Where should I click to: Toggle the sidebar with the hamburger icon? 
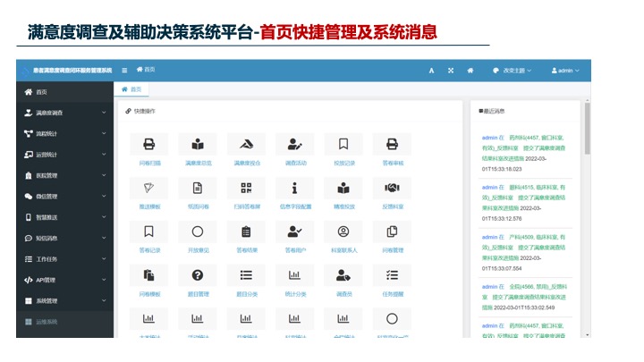pos(124,71)
